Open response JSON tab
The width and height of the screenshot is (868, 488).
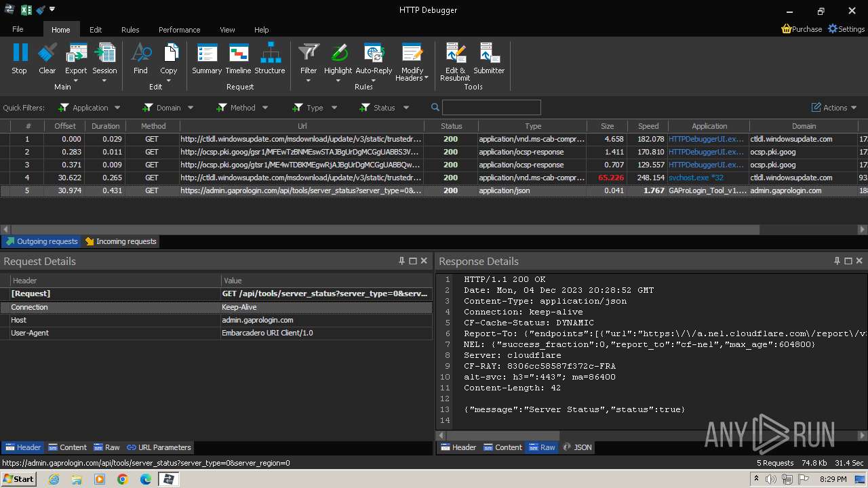point(578,447)
